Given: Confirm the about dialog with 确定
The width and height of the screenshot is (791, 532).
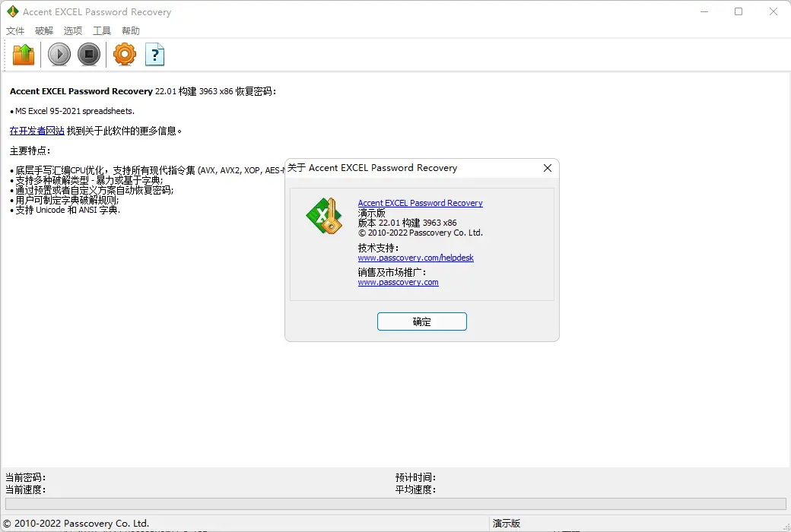Looking at the screenshot, I should [421, 321].
